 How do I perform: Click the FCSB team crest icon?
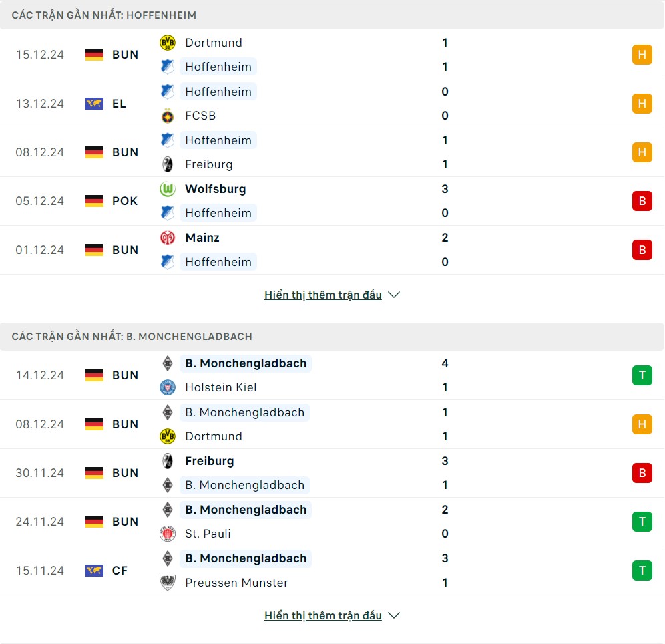point(167,116)
